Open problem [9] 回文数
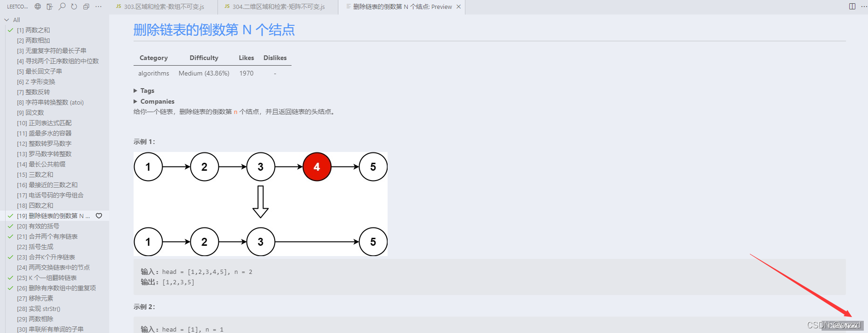868x333 pixels. click(30, 113)
